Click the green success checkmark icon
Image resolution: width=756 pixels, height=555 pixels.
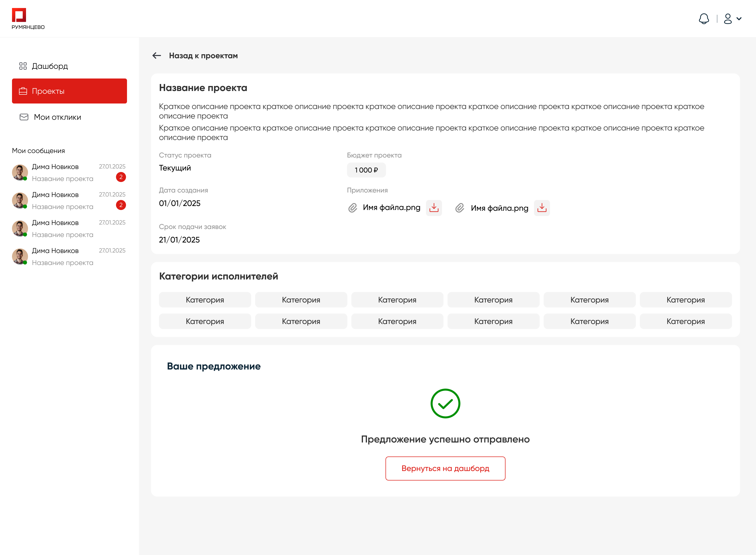pyautogui.click(x=445, y=403)
